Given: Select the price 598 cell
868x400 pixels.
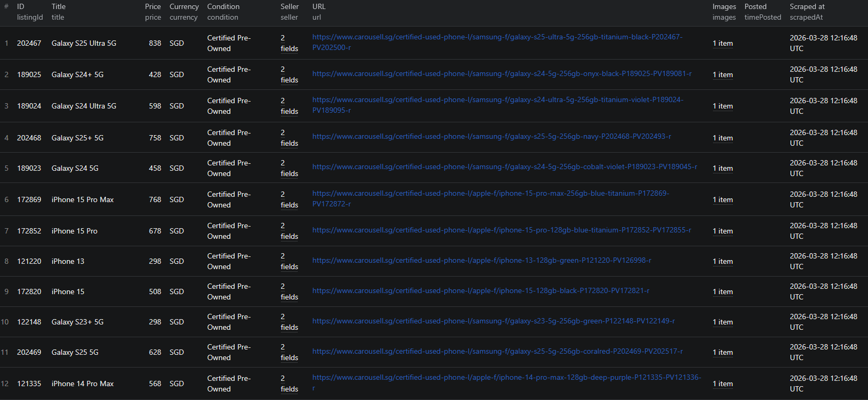Looking at the screenshot, I should click(x=155, y=106).
